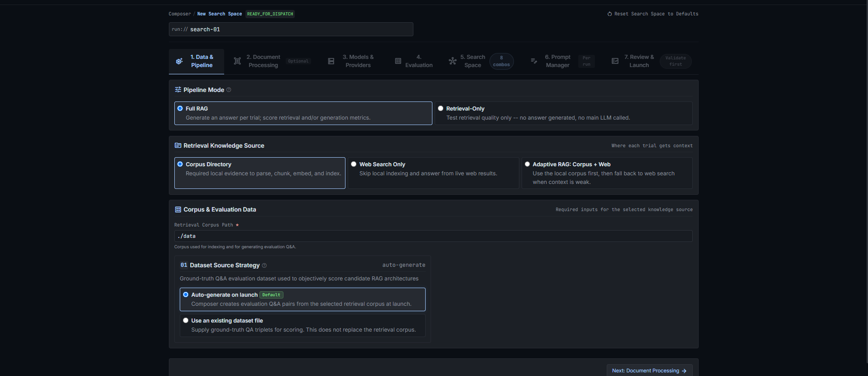Click the run name field search-01
The height and width of the screenshot is (376, 868).
pos(291,29)
